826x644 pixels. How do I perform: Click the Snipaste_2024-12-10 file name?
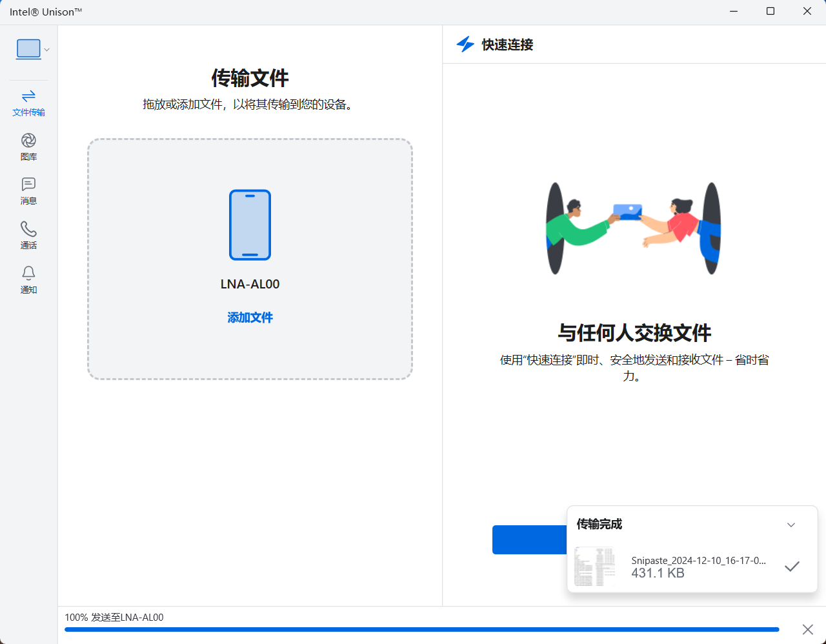pyautogui.click(x=698, y=561)
